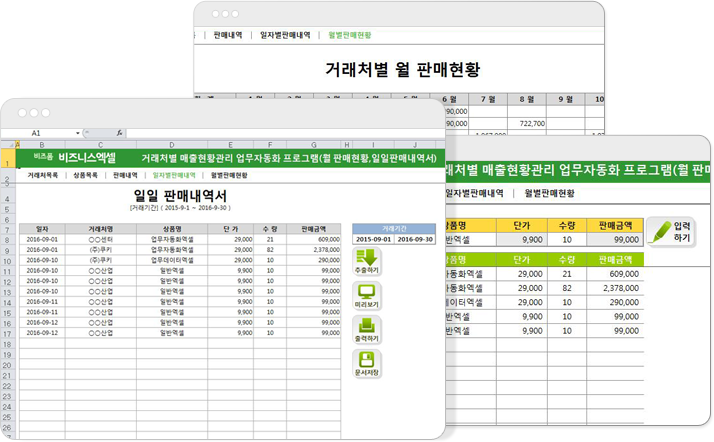The image size is (714, 442).
Task: Switch to 판매내역 tab in the front window
Action: click(x=125, y=175)
